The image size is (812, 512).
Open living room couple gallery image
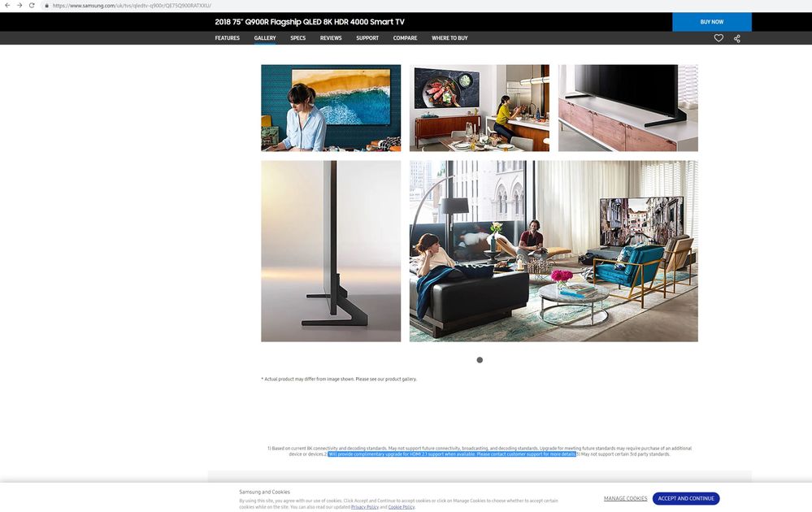point(554,251)
